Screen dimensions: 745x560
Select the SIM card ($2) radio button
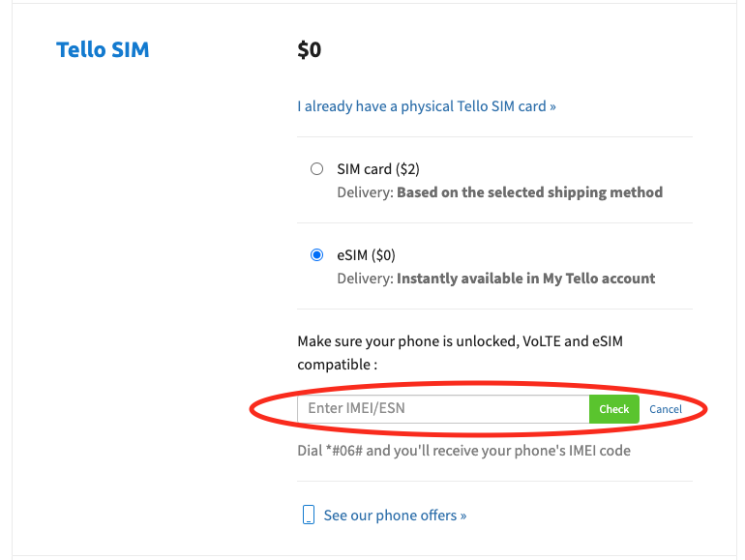pyautogui.click(x=317, y=168)
